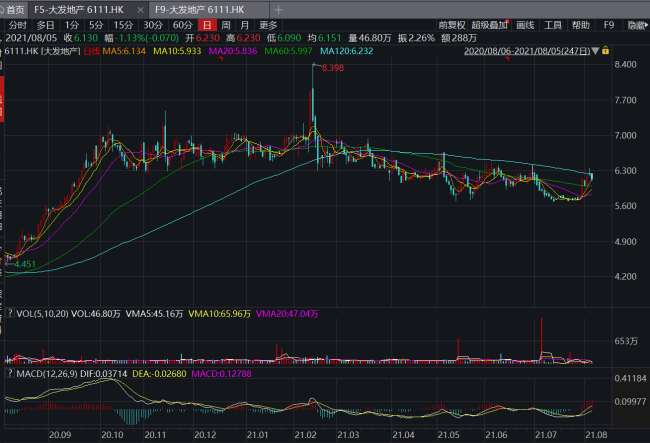650x443 pixels.
Task: Open MACD indicator help question mark
Action: [x=10, y=373]
